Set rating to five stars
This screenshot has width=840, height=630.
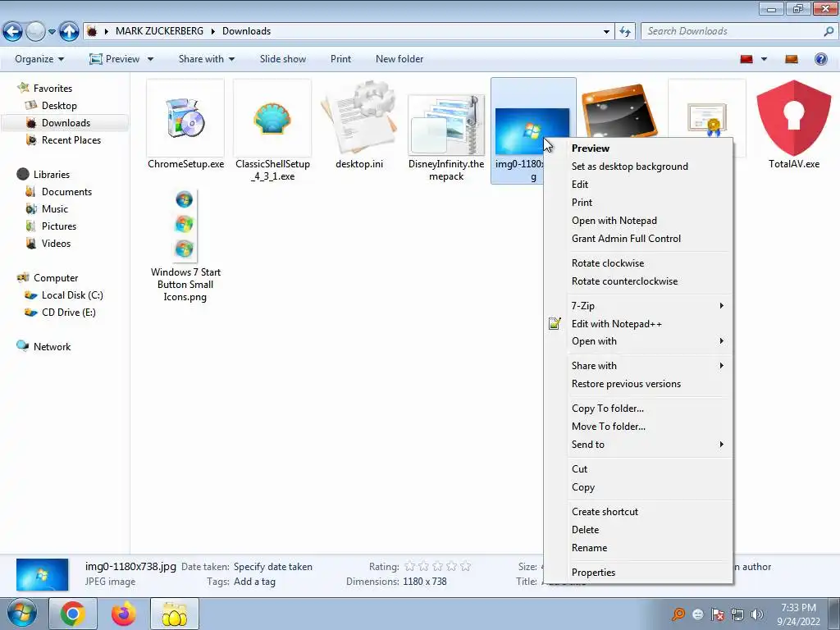[466, 566]
